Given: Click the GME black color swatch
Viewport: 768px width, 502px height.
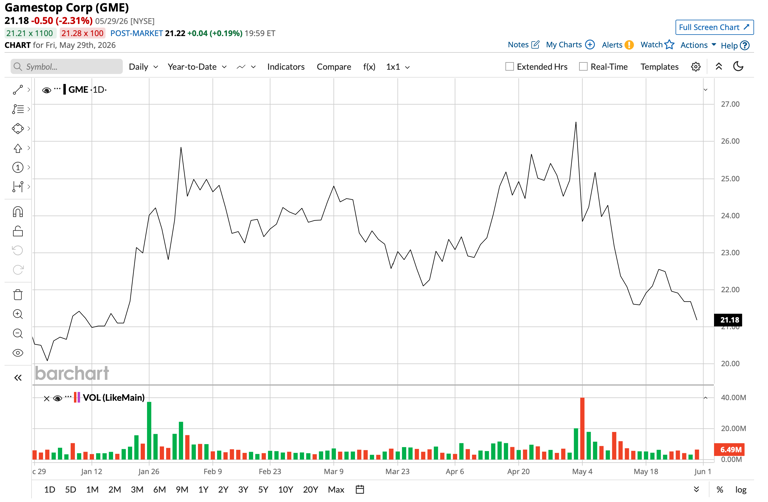Looking at the screenshot, I should (65, 90).
